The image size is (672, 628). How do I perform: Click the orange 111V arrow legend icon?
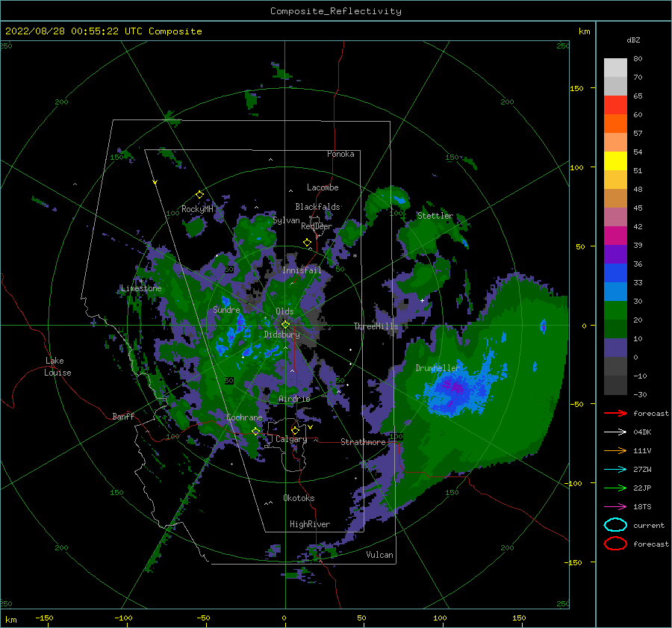(615, 450)
